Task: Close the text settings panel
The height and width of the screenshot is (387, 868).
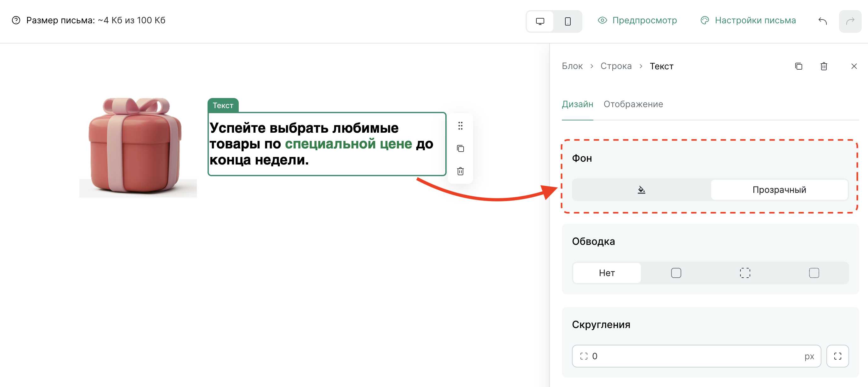Action: 854,66
